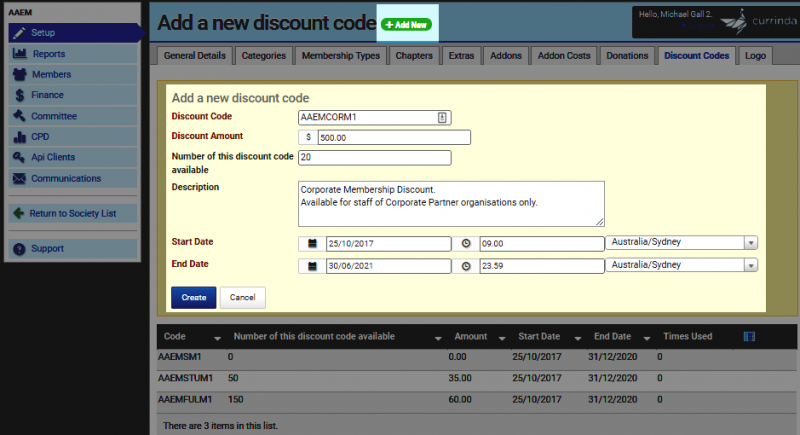Return to Society List link
This screenshot has height=435, width=800.
click(73, 213)
